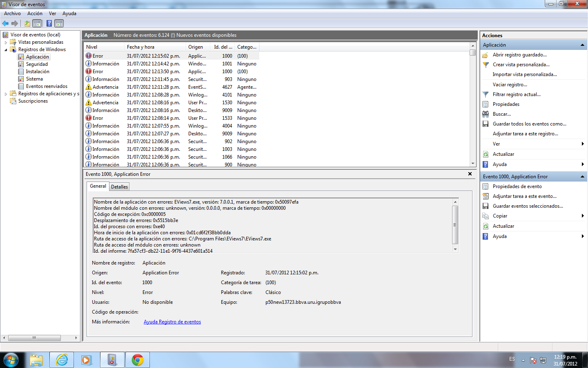Collapse the Aplicación section in Acciones pane

[582, 45]
